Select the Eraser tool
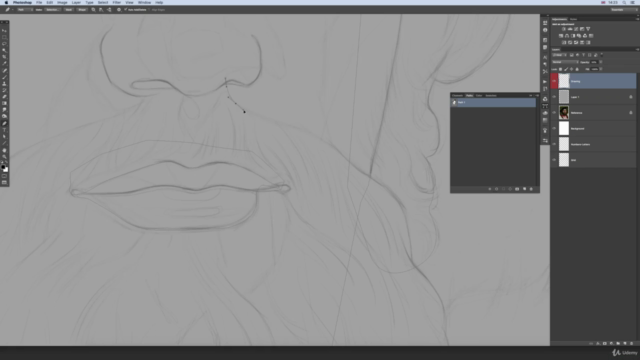Screen dimensions: 640x360 tap(4, 97)
